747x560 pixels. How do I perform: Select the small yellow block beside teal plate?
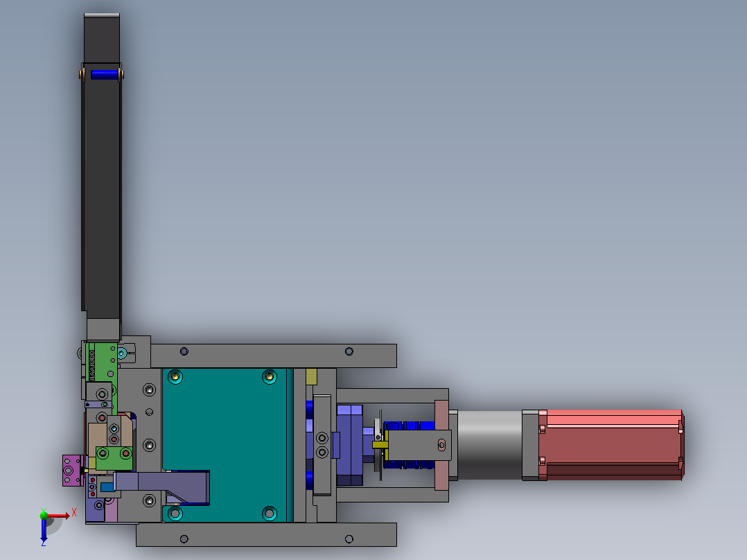(x=312, y=376)
